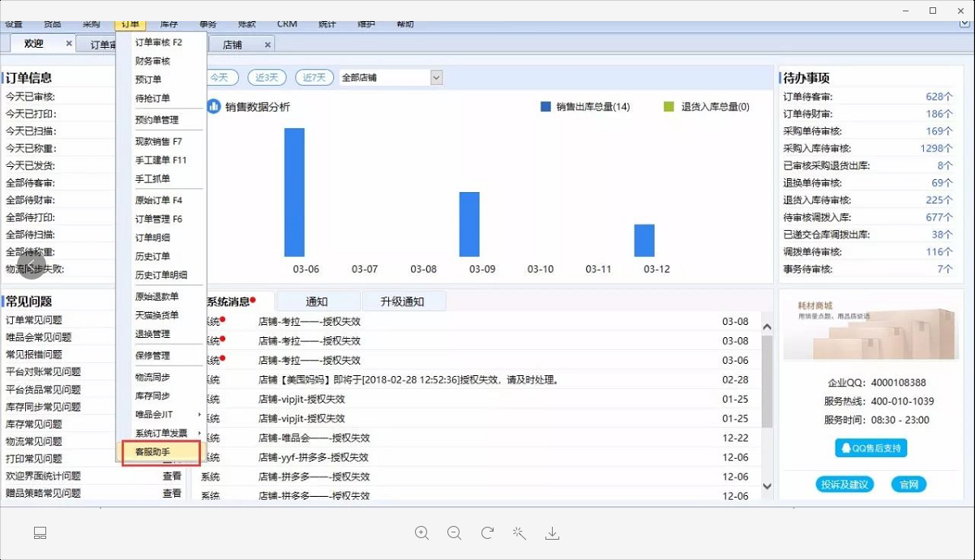Screen dimensions: 975x560
Task: Open 预订单 menu entry
Action: (x=148, y=79)
